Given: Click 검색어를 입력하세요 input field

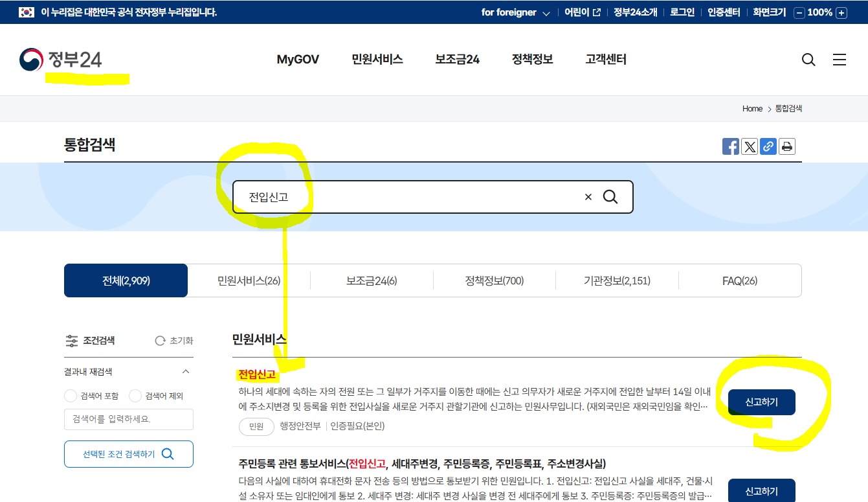Looking at the screenshot, I should [x=129, y=419].
